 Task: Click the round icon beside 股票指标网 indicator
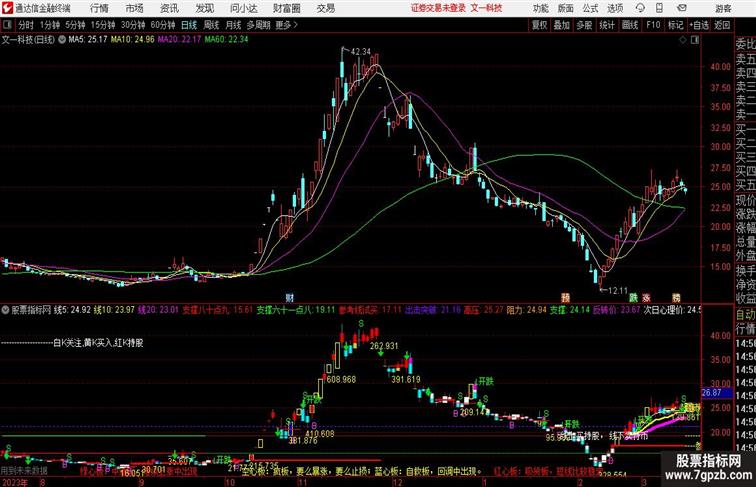(5, 310)
